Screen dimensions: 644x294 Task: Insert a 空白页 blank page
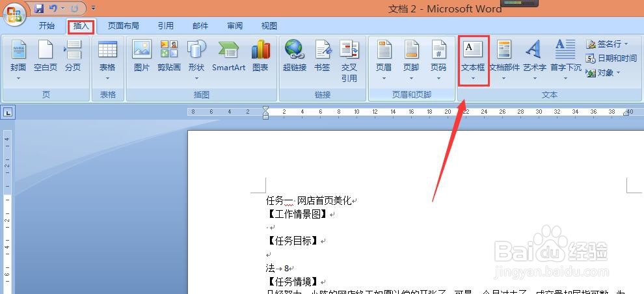pyautogui.click(x=45, y=55)
